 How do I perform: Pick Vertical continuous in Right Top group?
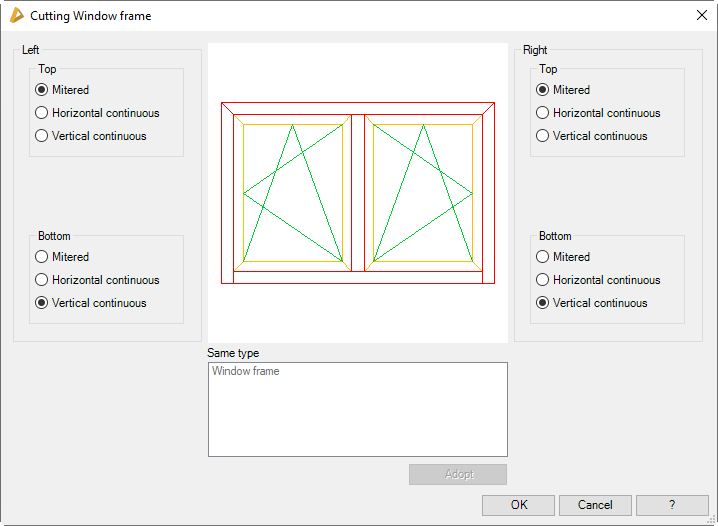[x=543, y=136]
